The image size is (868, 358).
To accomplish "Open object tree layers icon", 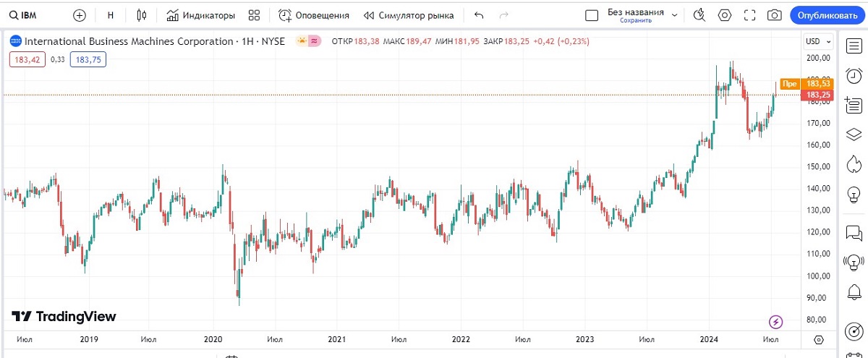I will tap(854, 135).
